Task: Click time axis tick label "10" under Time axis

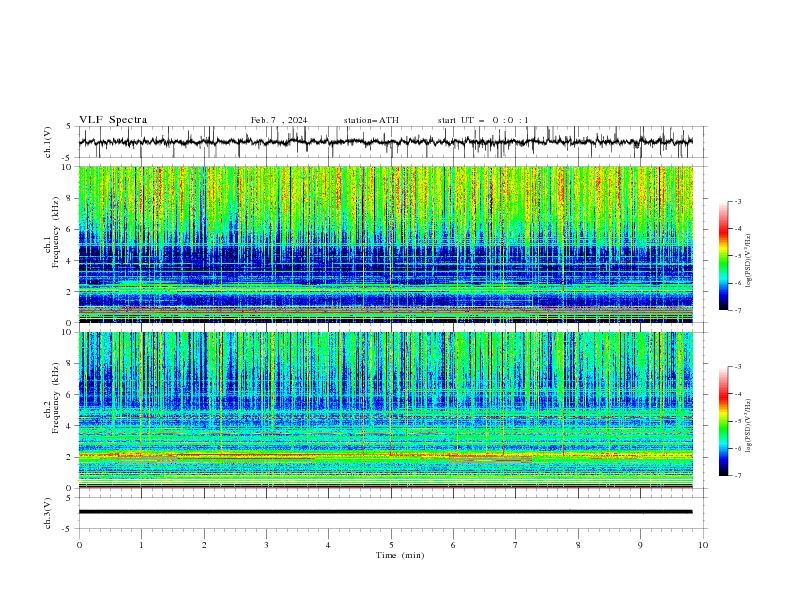Action: coord(703,545)
